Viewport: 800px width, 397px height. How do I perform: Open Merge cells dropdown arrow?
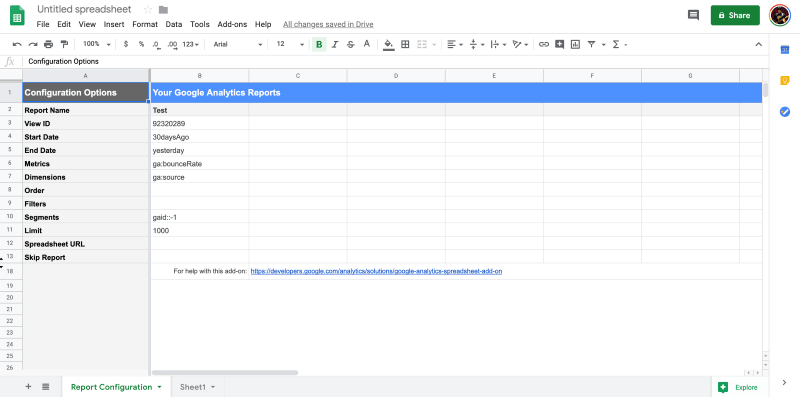click(x=434, y=45)
